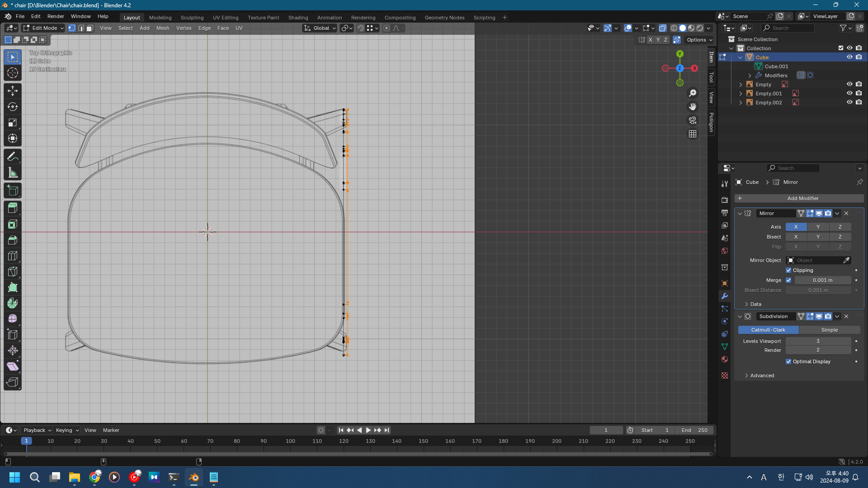Image resolution: width=868 pixels, height=488 pixels.
Task: Select Simple subdivision type
Action: pyautogui.click(x=830, y=330)
